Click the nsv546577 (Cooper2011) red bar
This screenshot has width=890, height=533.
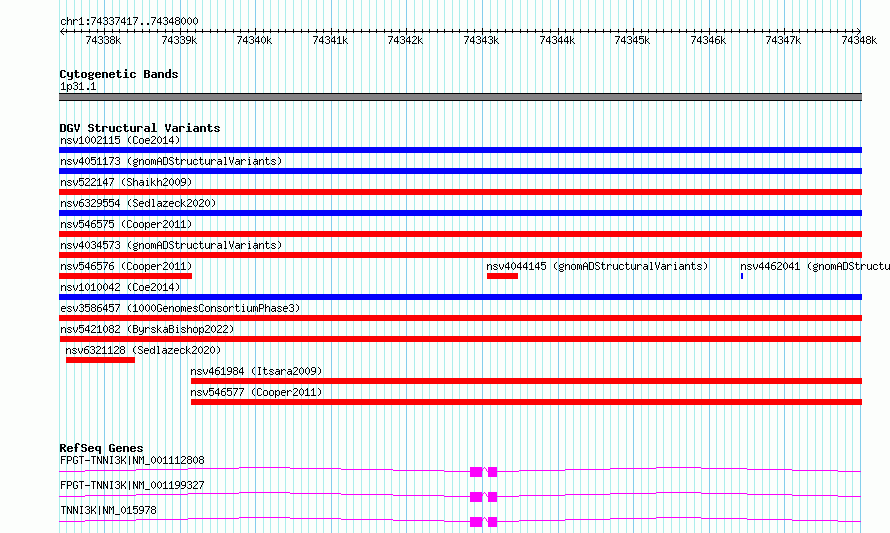(526, 402)
